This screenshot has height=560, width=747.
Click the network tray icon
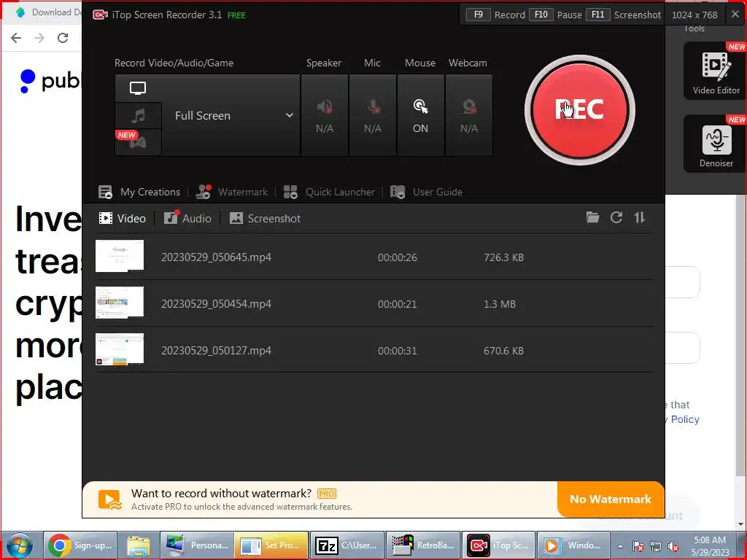pos(656,546)
